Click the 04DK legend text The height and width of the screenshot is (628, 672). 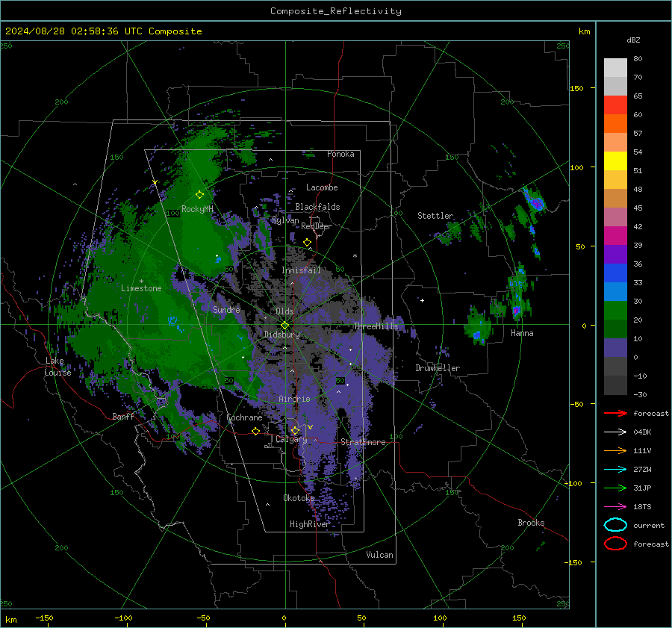click(x=642, y=432)
